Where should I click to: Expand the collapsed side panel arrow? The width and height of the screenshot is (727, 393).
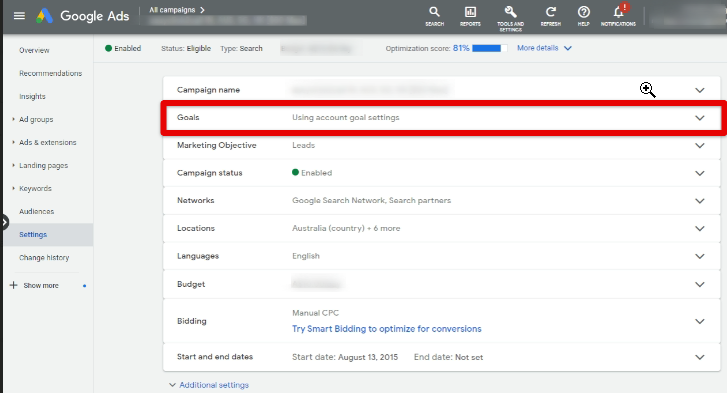point(4,222)
